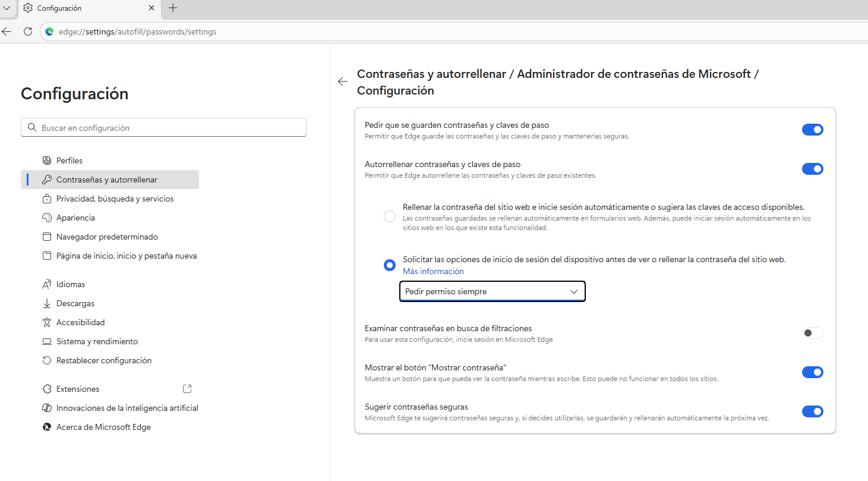Go to the Accesibilidad settings section

click(x=110, y=322)
